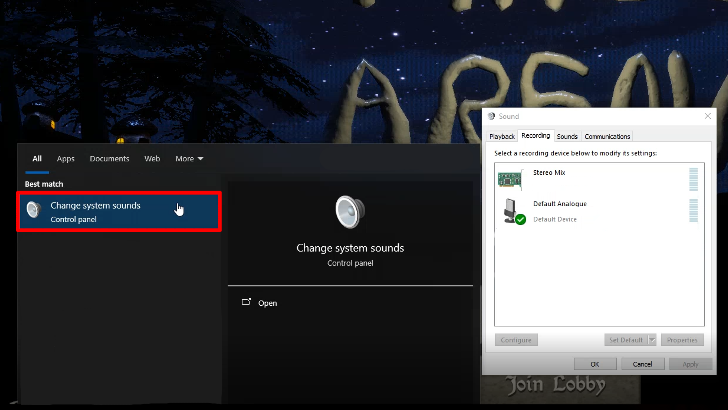Click the Configure button
728x410 pixels.
tap(516, 340)
